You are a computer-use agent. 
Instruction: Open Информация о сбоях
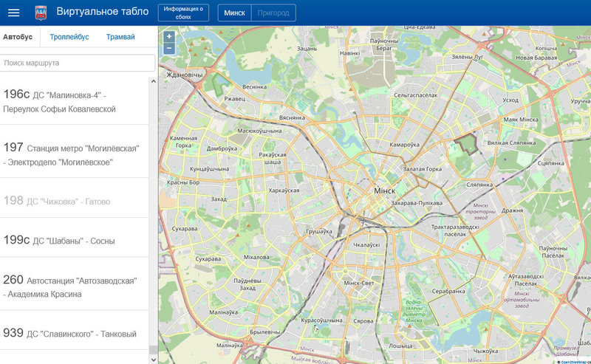[183, 13]
